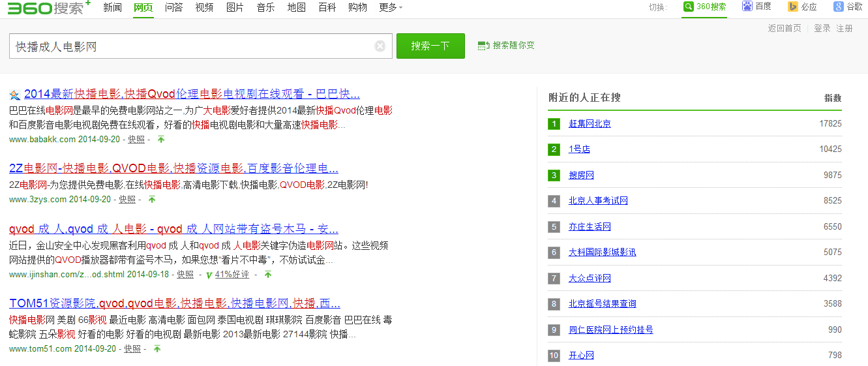Select the 百科 tab
Viewport: 868px width, 366px height.
point(327,7)
